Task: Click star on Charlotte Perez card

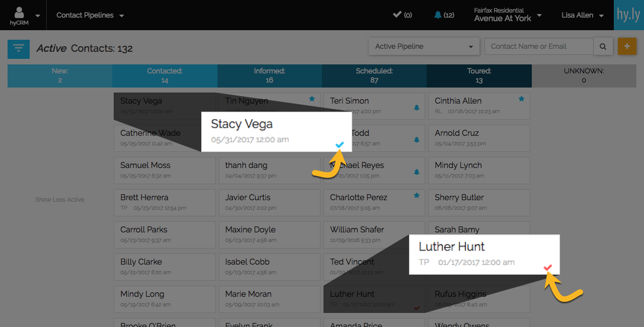Action: [417, 195]
